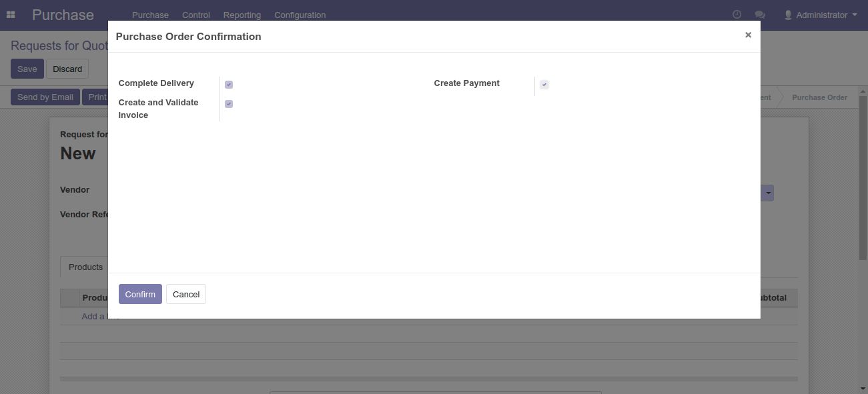
Task: Open the conversations chat bubble icon
Action: (x=759, y=15)
